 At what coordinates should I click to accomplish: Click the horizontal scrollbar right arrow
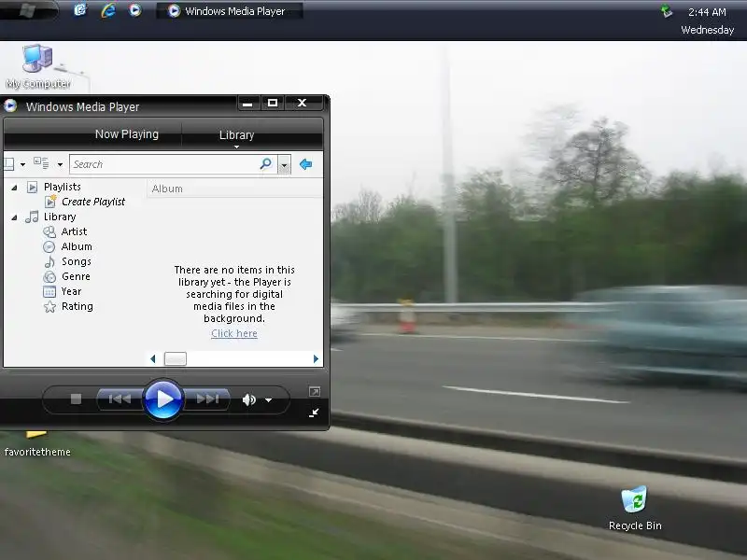pyautogui.click(x=316, y=359)
